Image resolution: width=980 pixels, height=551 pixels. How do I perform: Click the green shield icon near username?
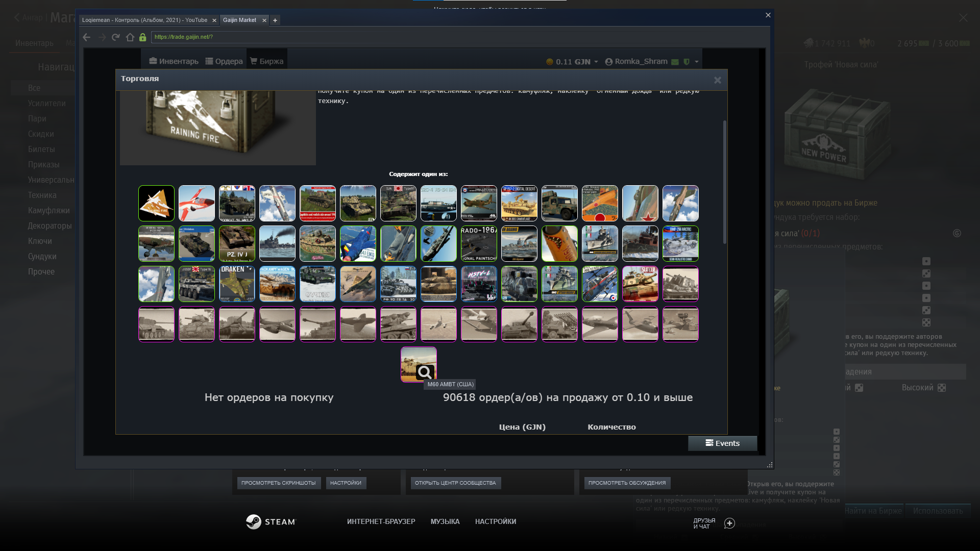point(687,62)
